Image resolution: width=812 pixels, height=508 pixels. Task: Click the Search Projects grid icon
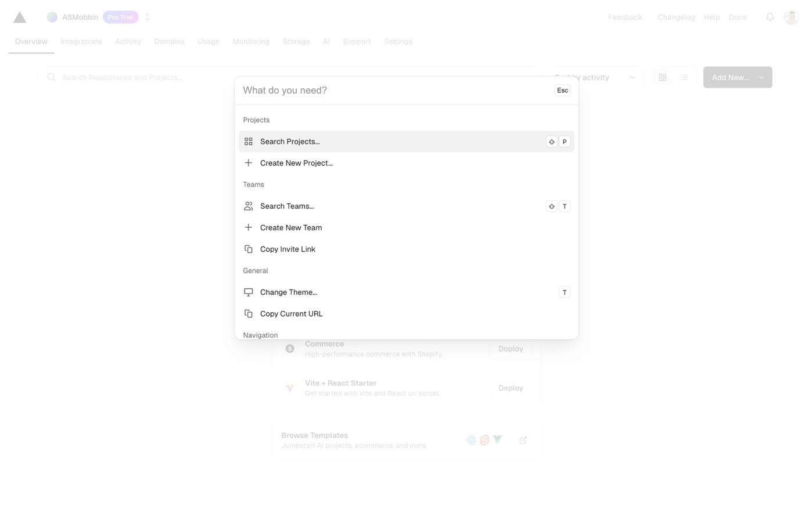coord(249,141)
